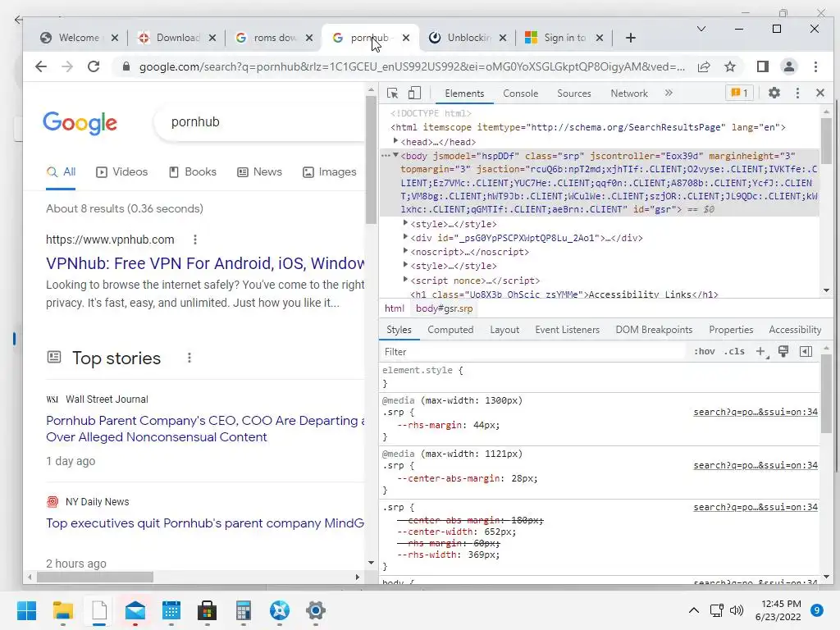Reload the current page

click(94, 66)
